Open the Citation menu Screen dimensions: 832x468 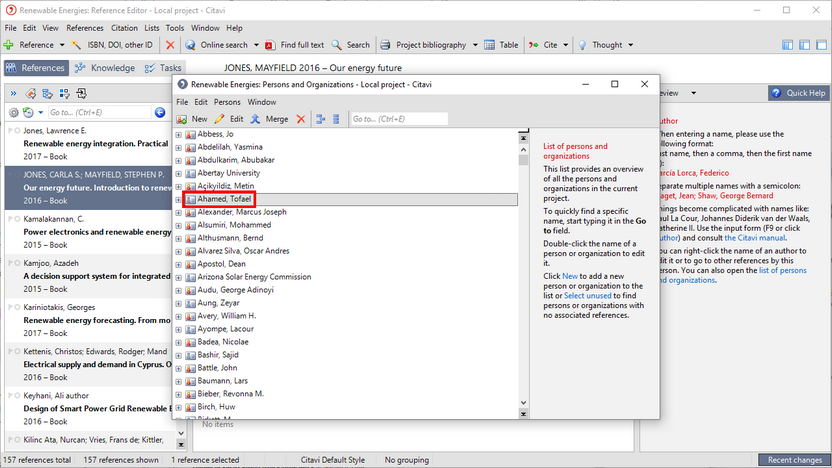[124, 28]
